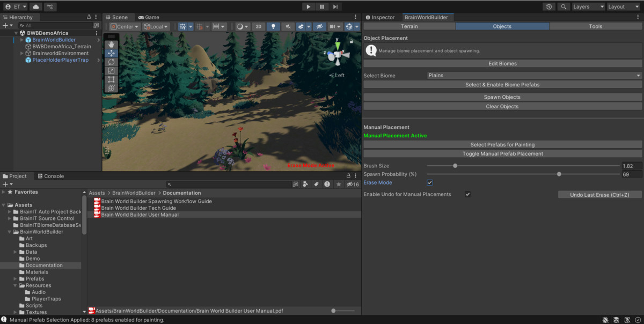Expand BrainworldEnvironment in Hierarchy
Viewport: 644px width, 324px height.
pyautogui.click(x=22, y=53)
